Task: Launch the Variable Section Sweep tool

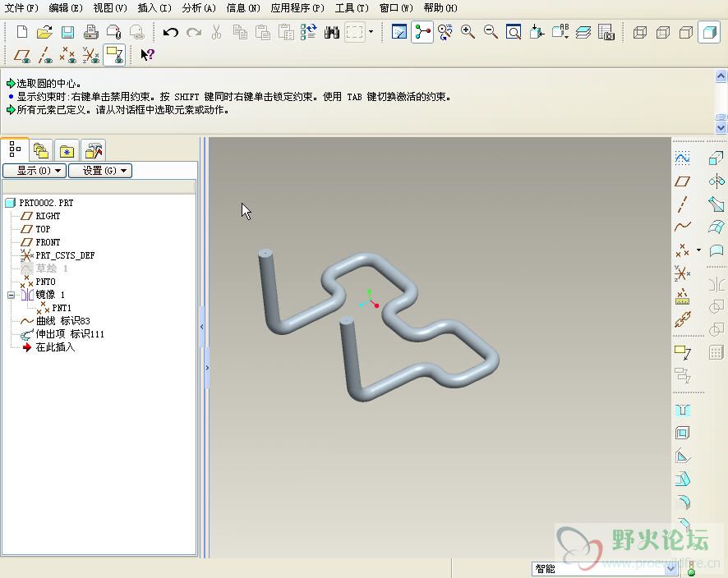Action: [716, 204]
